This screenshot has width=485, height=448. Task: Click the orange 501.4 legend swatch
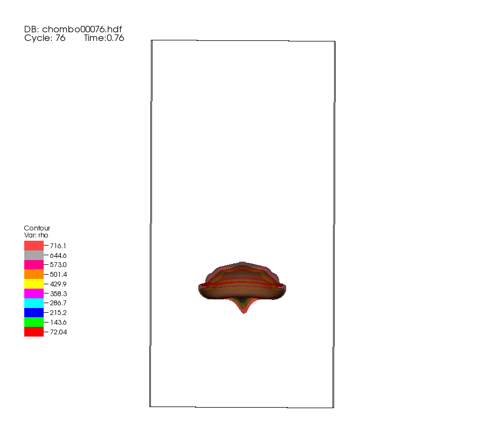click(x=34, y=275)
